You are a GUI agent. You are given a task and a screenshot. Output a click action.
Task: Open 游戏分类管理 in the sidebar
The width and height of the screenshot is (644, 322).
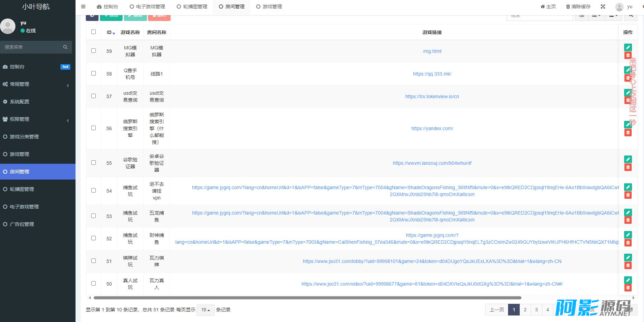24,137
